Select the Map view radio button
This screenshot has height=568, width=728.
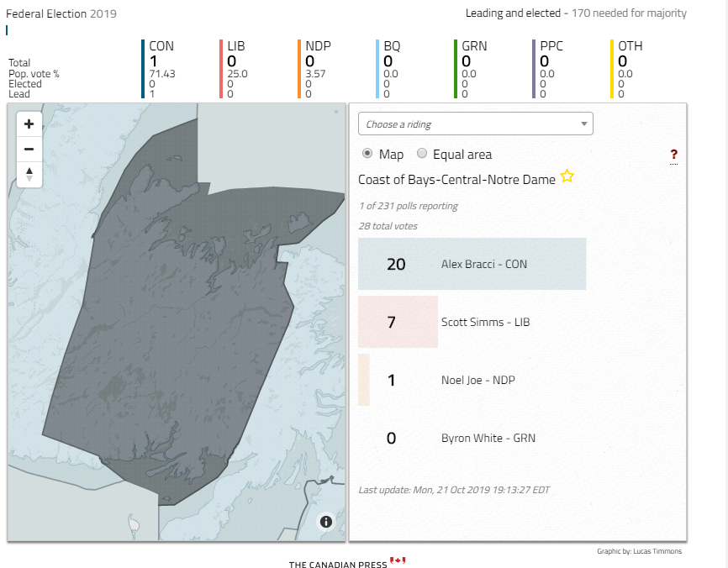(367, 154)
